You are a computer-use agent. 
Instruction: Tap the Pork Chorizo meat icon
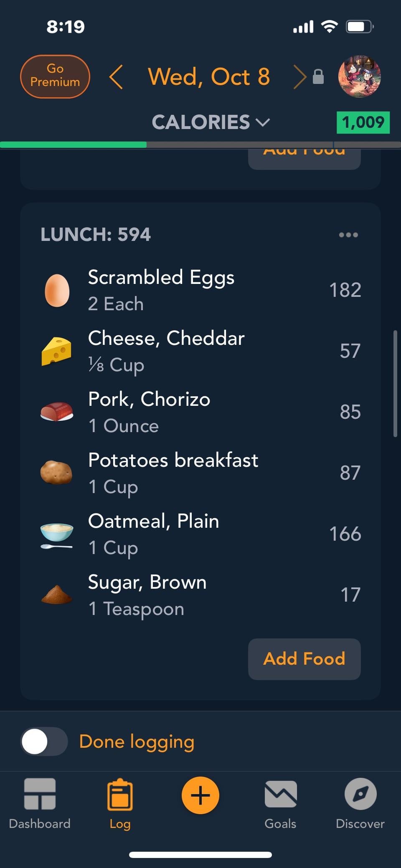[57, 412]
